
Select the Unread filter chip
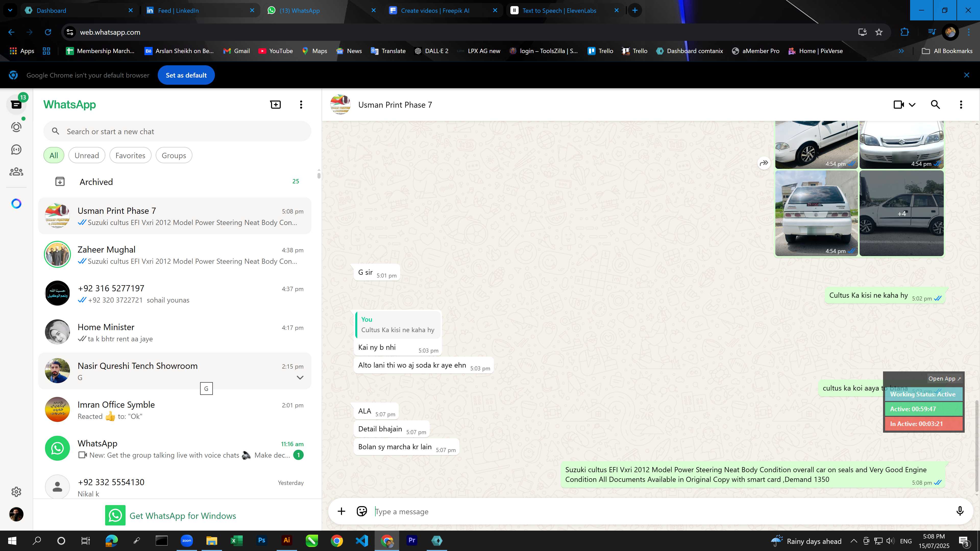click(87, 155)
